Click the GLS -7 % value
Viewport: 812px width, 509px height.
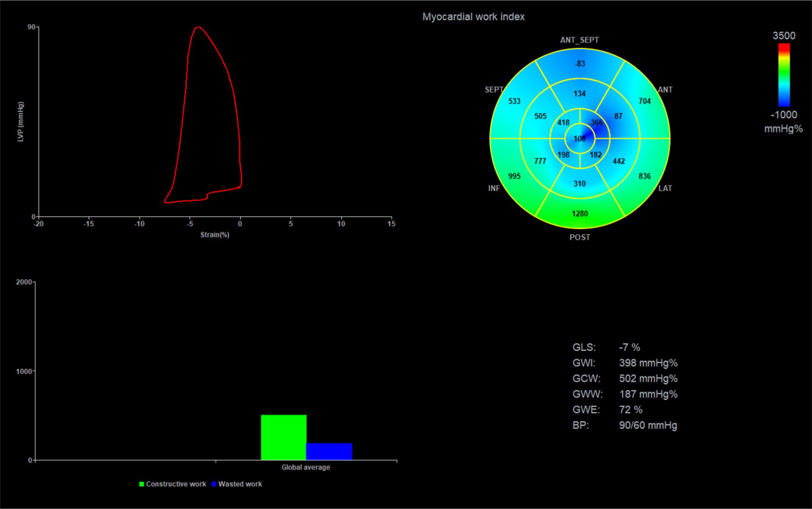(629, 347)
